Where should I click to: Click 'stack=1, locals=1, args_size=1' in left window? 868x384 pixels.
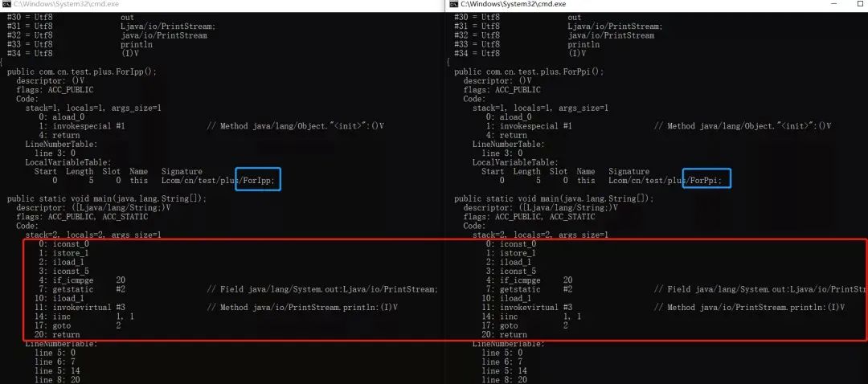click(x=93, y=108)
